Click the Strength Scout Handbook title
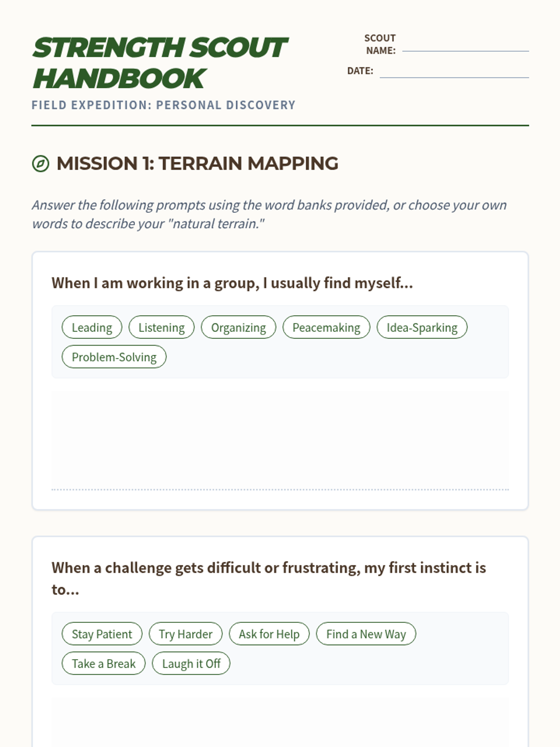The image size is (560, 747). [160, 63]
